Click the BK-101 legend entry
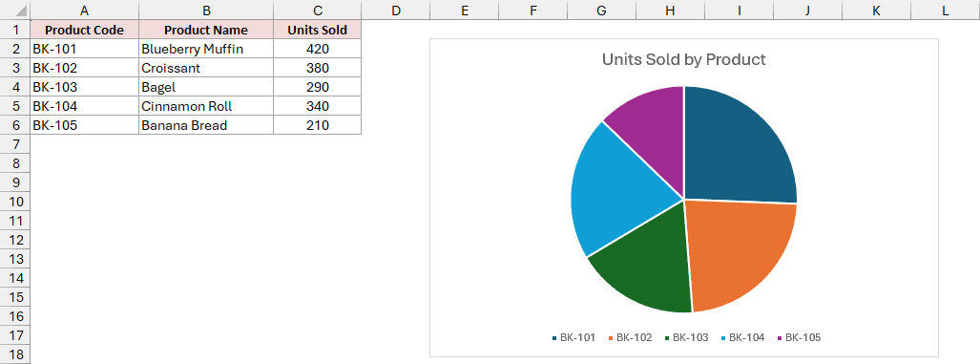 click(573, 338)
